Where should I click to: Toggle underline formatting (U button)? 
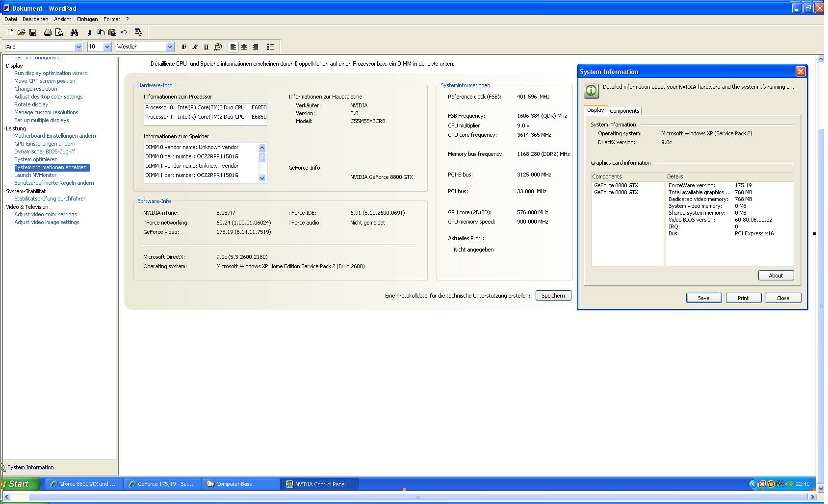point(206,47)
